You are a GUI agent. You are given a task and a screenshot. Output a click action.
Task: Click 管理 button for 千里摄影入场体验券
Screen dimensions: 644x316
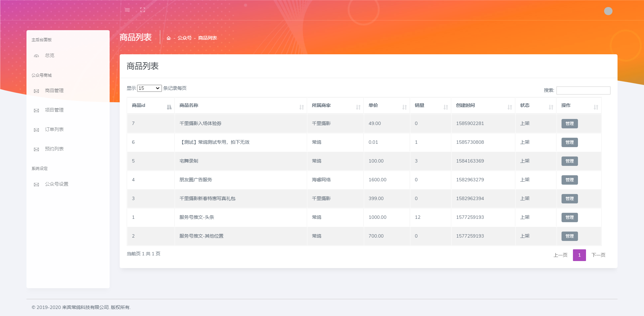(x=569, y=124)
